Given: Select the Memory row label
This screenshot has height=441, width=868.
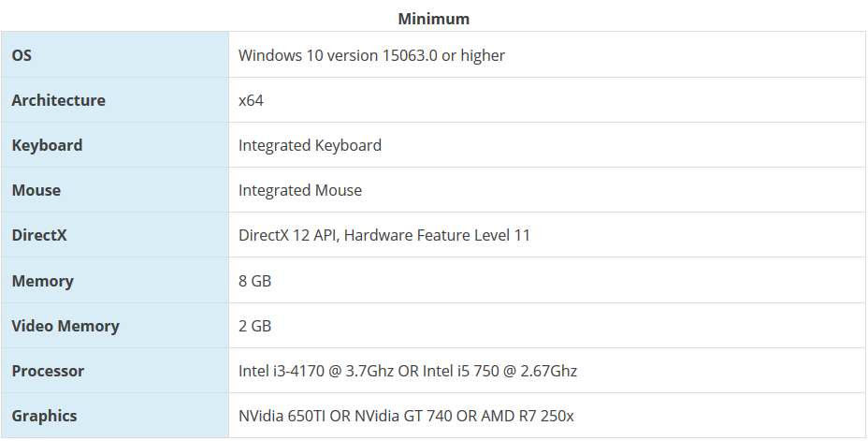Looking at the screenshot, I should pyautogui.click(x=42, y=281).
